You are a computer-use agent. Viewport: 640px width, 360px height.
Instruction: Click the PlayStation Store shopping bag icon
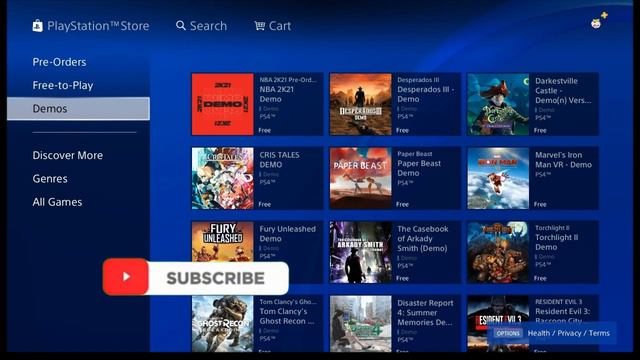tap(38, 26)
